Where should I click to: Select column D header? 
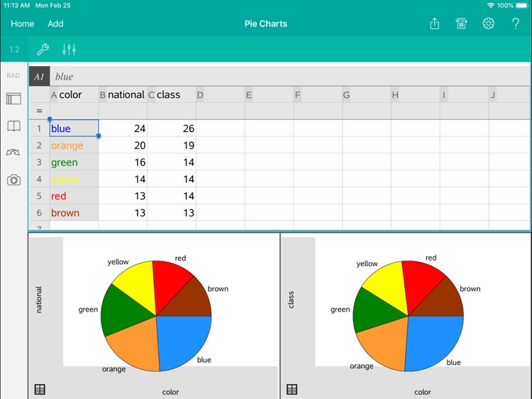point(221,94)
